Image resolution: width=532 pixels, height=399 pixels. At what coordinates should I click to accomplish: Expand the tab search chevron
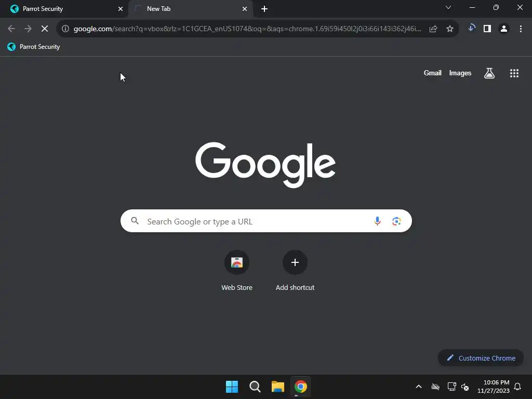[x=448, y=7]
